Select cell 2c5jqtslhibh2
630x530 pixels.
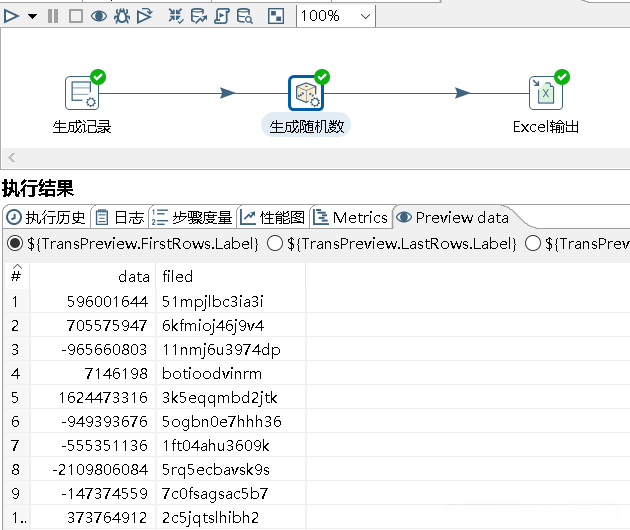(x=231, y=517)
